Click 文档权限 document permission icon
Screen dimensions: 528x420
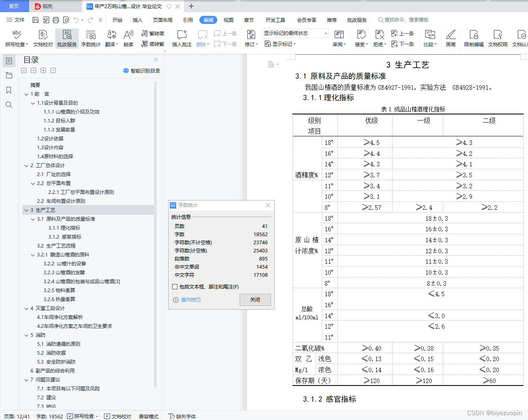coord(498,39)
